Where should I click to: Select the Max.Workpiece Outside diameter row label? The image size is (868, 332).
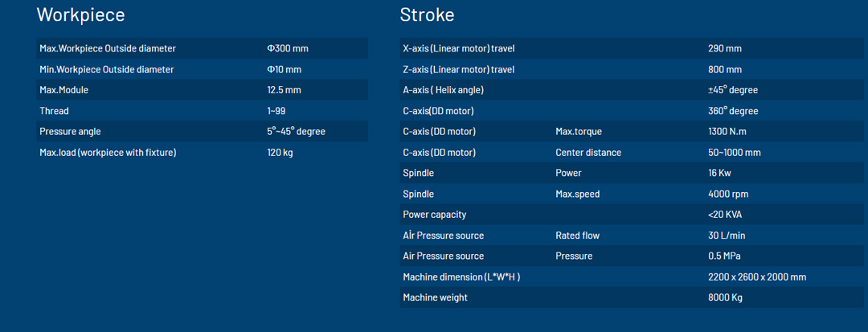[108, 48]
